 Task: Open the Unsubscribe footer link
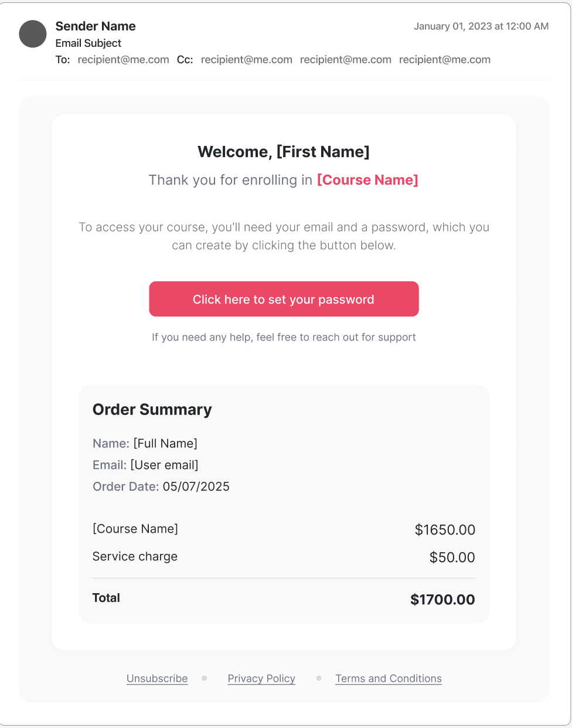click(157, 679)
